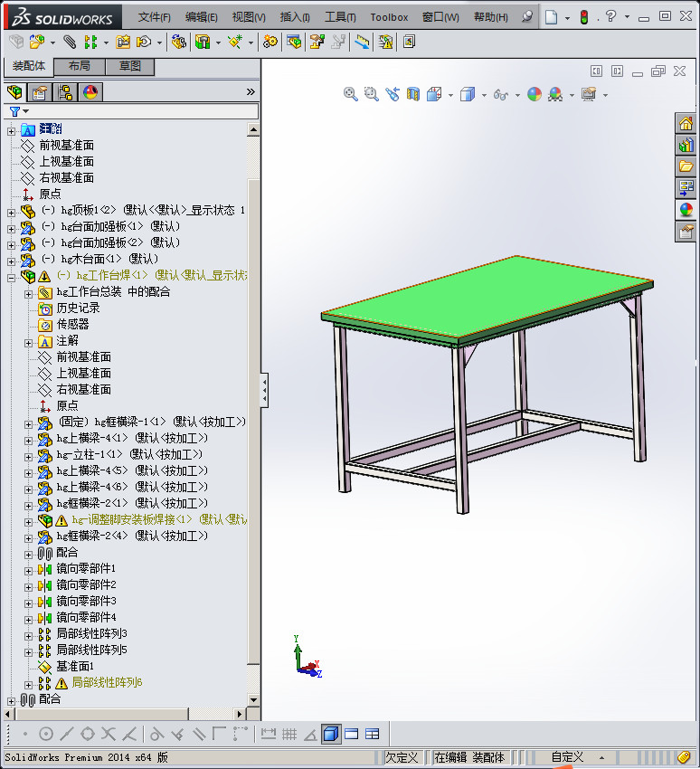Expand the 镜向零部件1 tree node
The image size is (700, 769).
coord(28,572)
